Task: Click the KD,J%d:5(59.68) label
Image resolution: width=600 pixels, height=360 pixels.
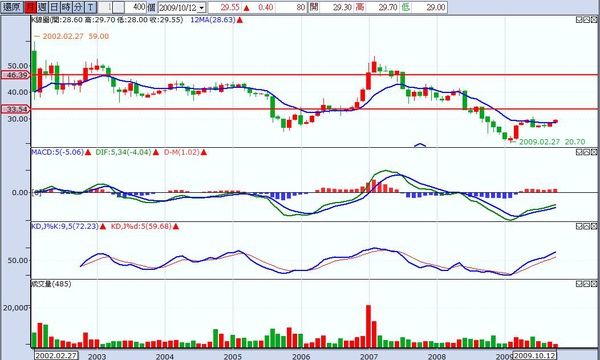Action: click(x=141, y=226)
